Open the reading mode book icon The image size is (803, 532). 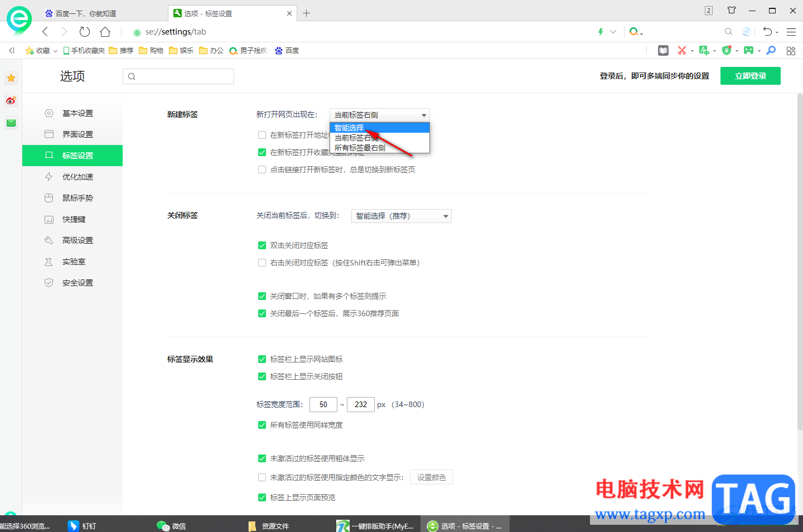coord(663,50)
